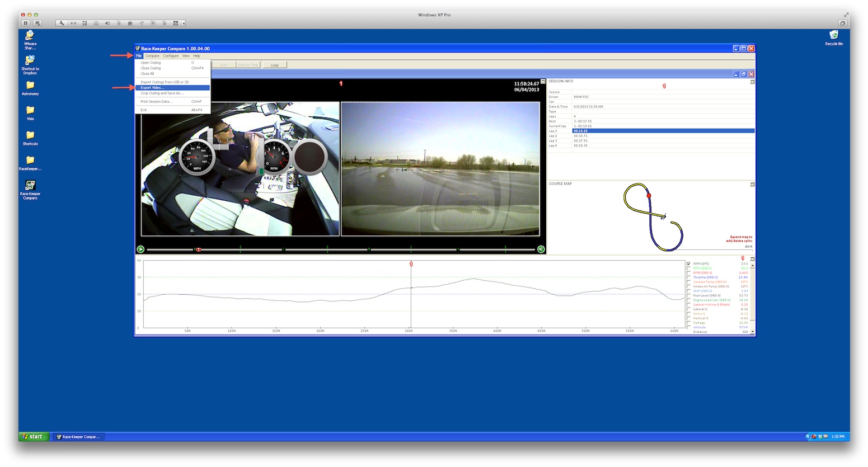Select the Lap 2 row 00:18.71
The height and width of the screenshot is (467, 868).
coord(651,136)
